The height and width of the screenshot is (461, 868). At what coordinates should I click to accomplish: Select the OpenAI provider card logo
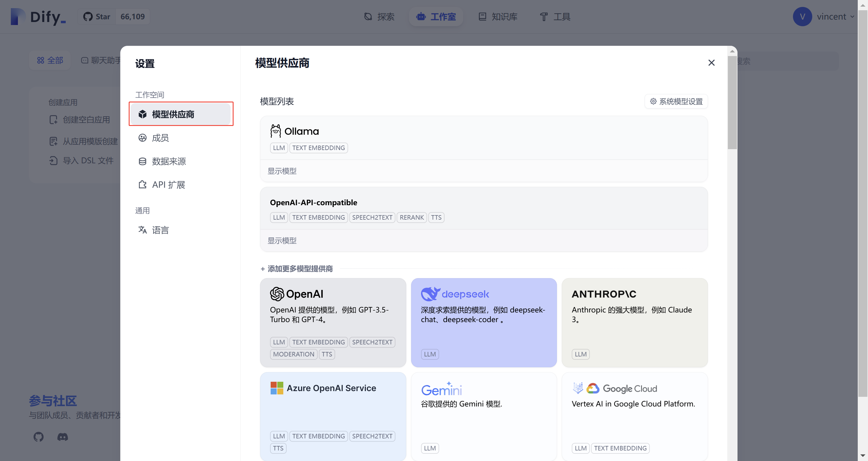(296, 294)
